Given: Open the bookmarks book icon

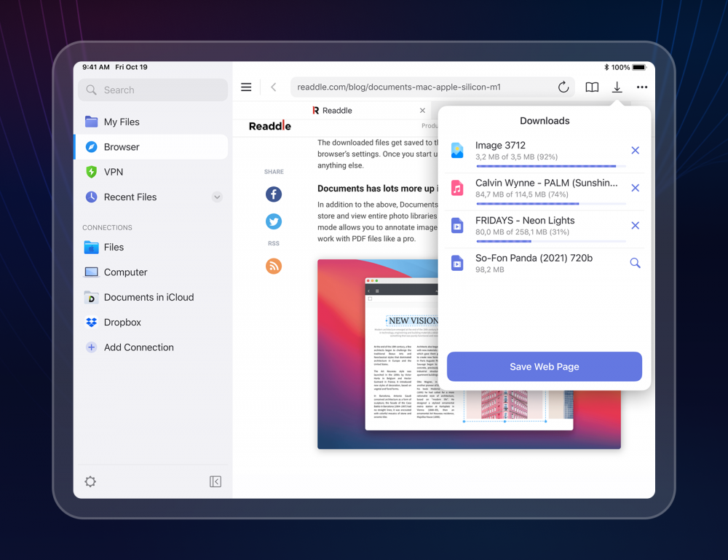Looking at the screenshot, I should [x=592, y=87].
